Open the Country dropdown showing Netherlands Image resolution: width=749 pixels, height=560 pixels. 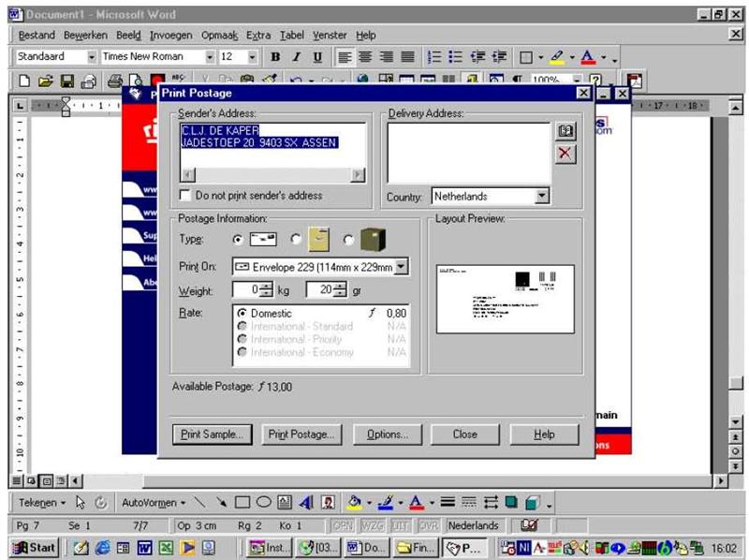pyautogui.click(x=541, y=196)
